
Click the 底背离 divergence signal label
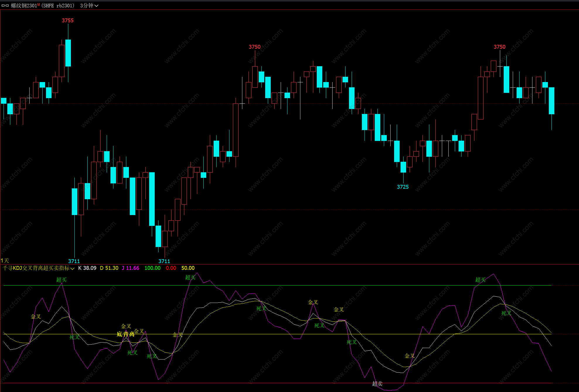point(125,334)
